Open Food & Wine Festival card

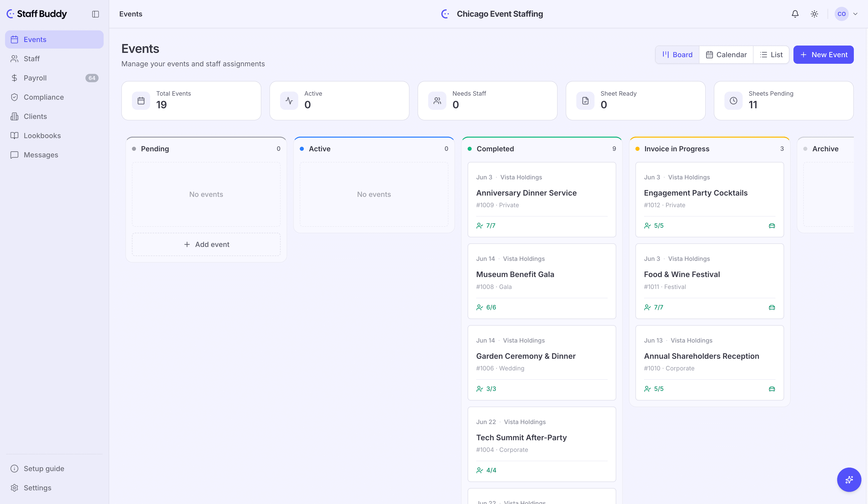[x=710, y=281]
